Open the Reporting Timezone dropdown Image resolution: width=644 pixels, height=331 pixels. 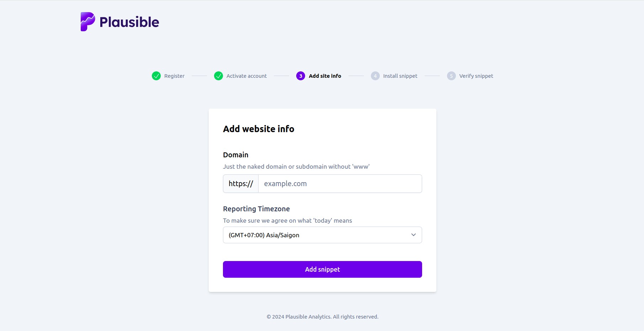[x=323, y=235]
